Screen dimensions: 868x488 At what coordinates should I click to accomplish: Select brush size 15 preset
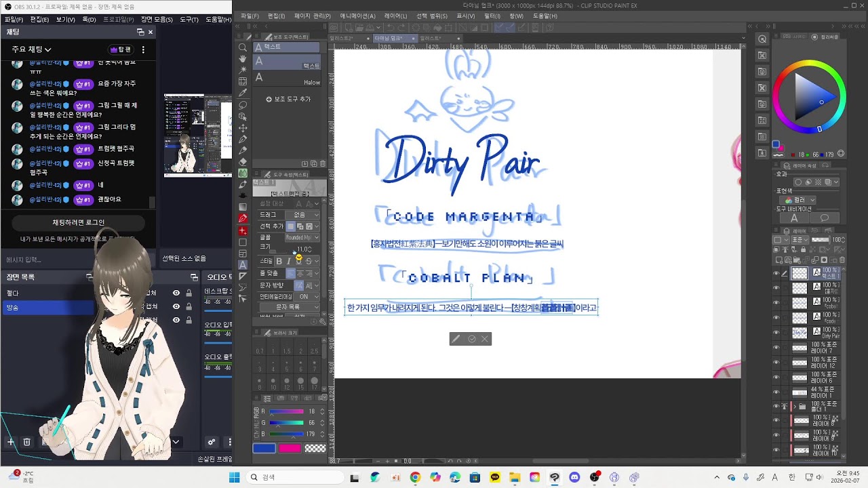pos(300,383)
